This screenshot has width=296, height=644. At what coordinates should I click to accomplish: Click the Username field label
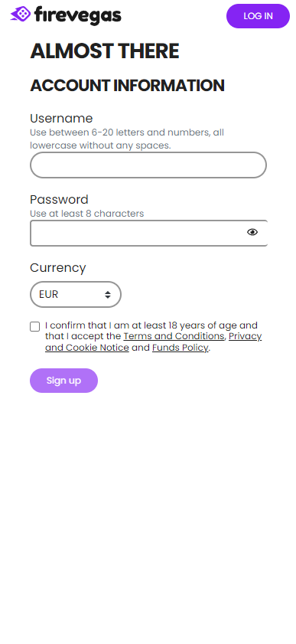click(x=61, y=118)
